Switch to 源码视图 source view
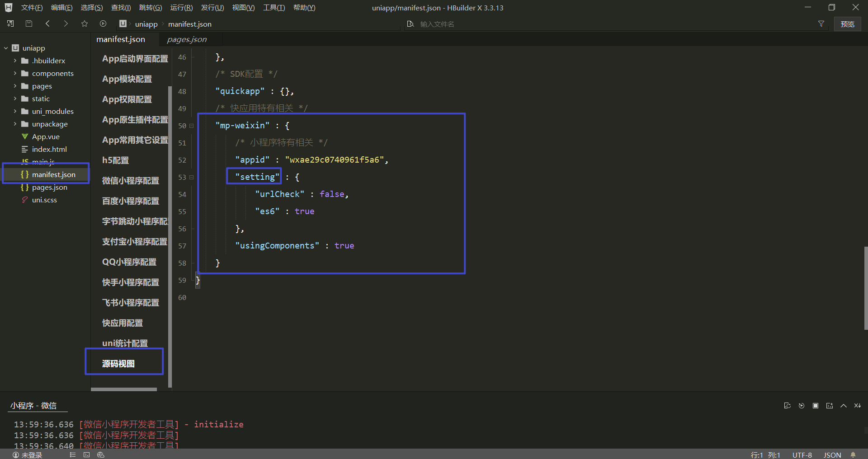 118,364
